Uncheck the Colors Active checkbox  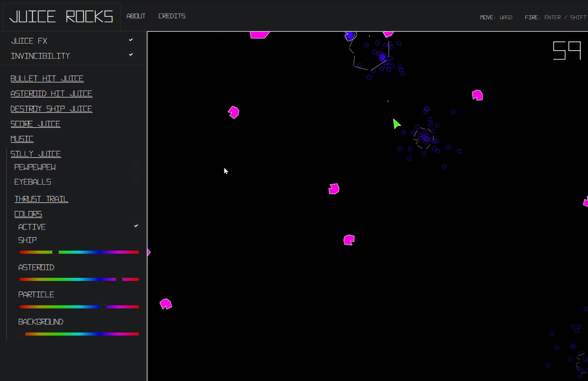[x=136, y=226]
